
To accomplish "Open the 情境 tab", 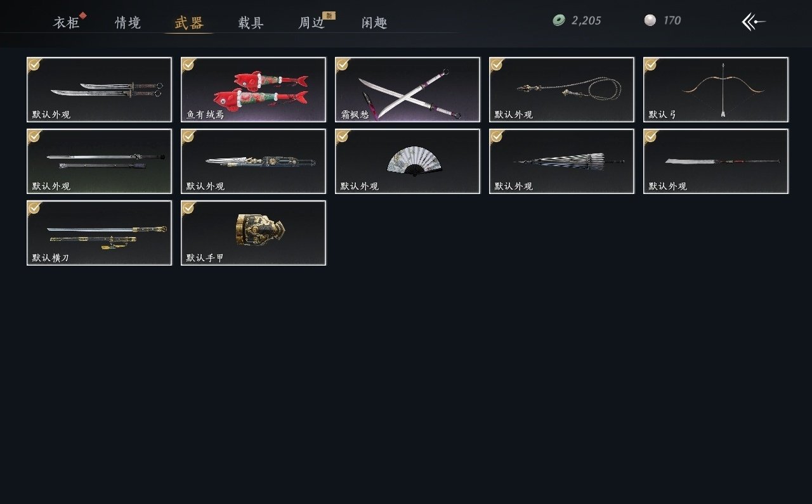I will [x=128, y=23].
